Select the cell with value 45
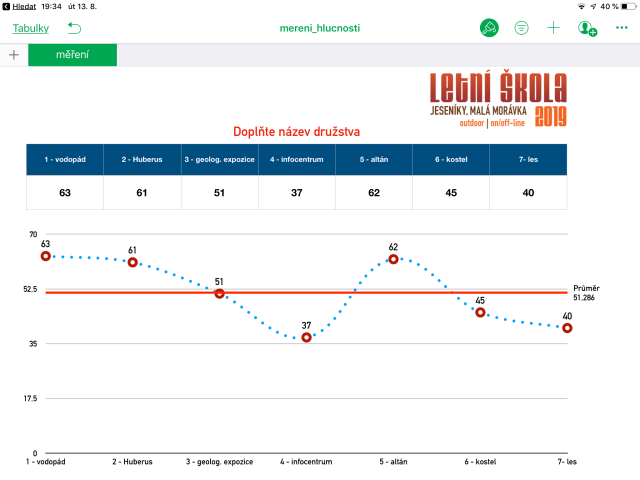Screen dimensions: 640x480 pyautogui.click(x=451, y=193)
